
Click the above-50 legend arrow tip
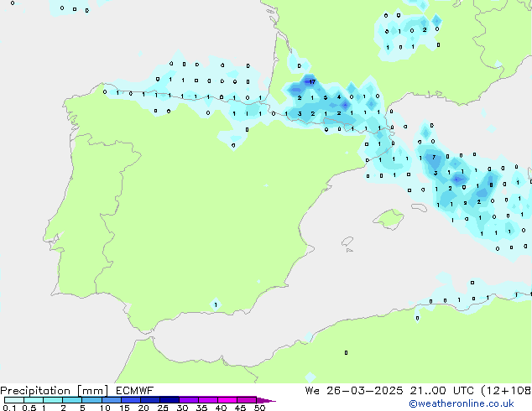pyautogui.click(x=266, y=400)
